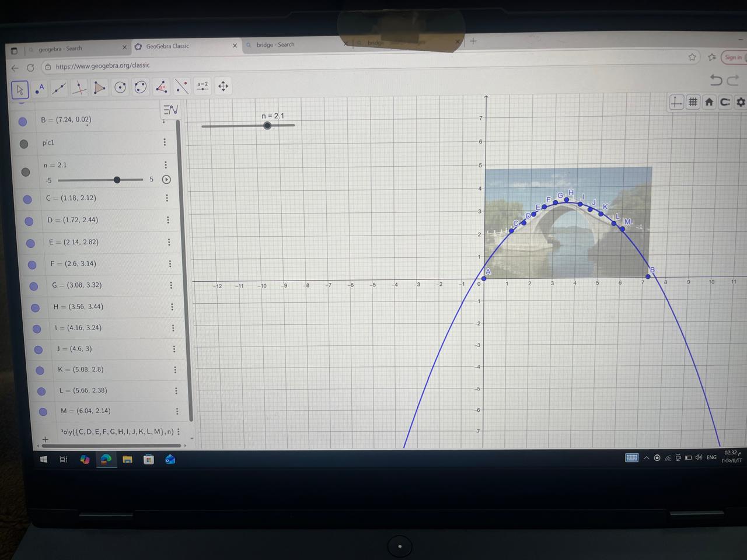
Task: Pick the Circle with center tool
Action: point(120,87)
